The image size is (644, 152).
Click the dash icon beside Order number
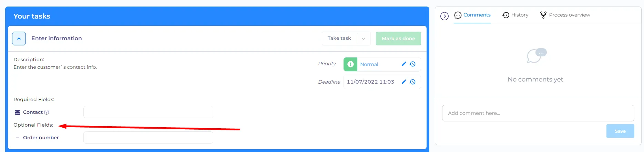coord(18,138)
